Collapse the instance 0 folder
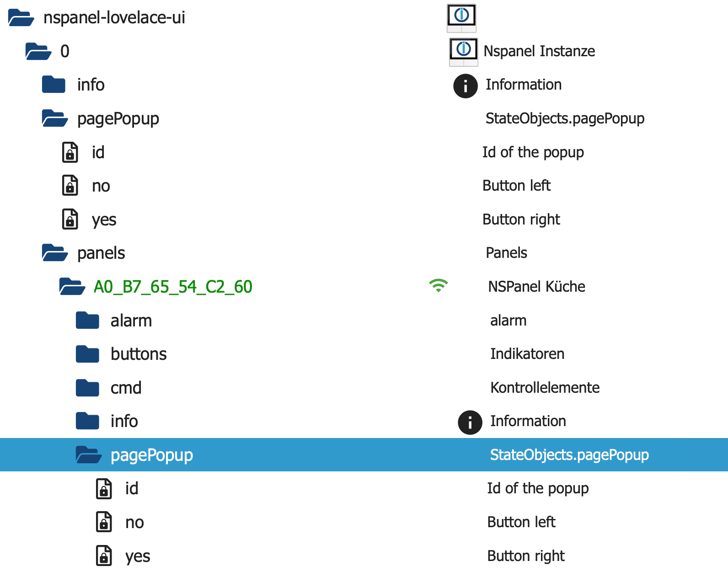This screenshot has width=728, height=577. click(x=38, y=51)
